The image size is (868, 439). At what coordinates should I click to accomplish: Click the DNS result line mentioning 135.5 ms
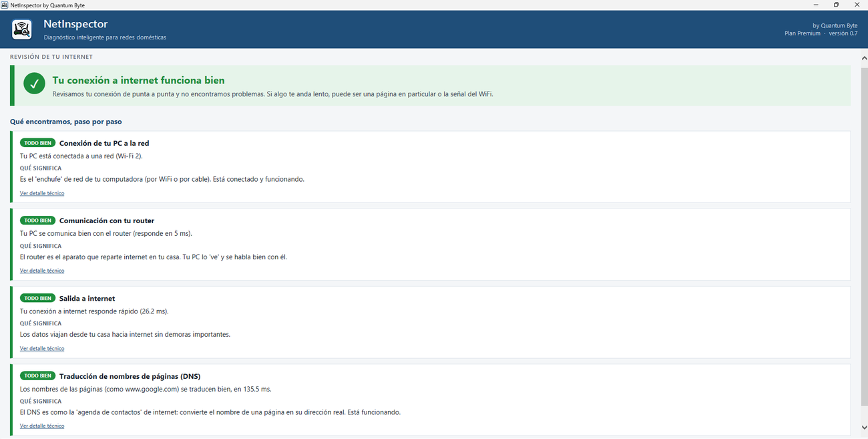[146, 389]
